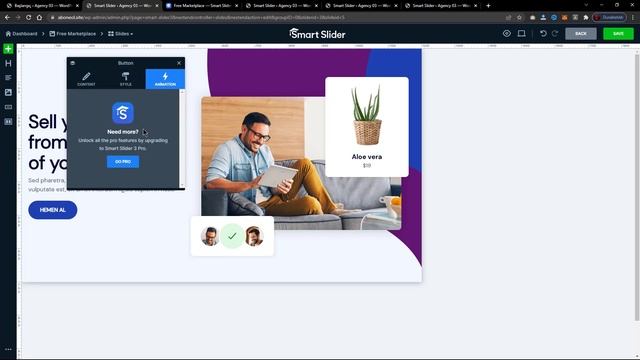Click the browser back arrow
Viewport: 640px width, 360px height.
[x=7, y=18]
